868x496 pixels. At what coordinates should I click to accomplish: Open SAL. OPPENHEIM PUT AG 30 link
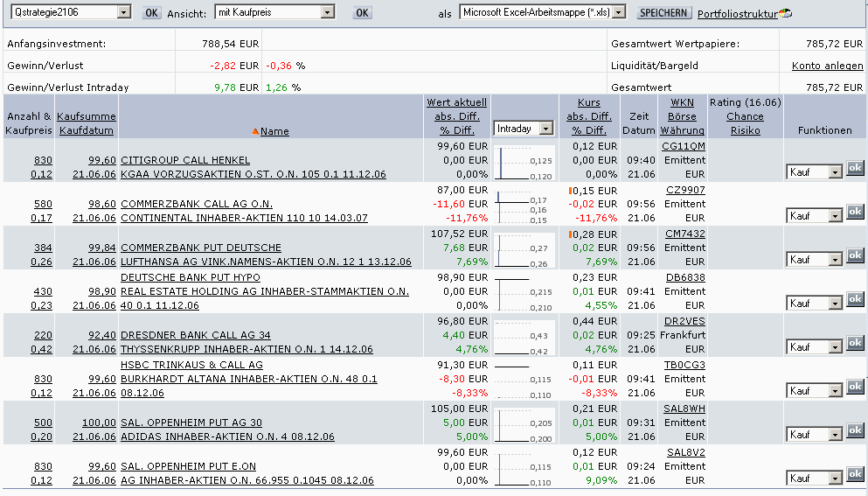[191, 423]
